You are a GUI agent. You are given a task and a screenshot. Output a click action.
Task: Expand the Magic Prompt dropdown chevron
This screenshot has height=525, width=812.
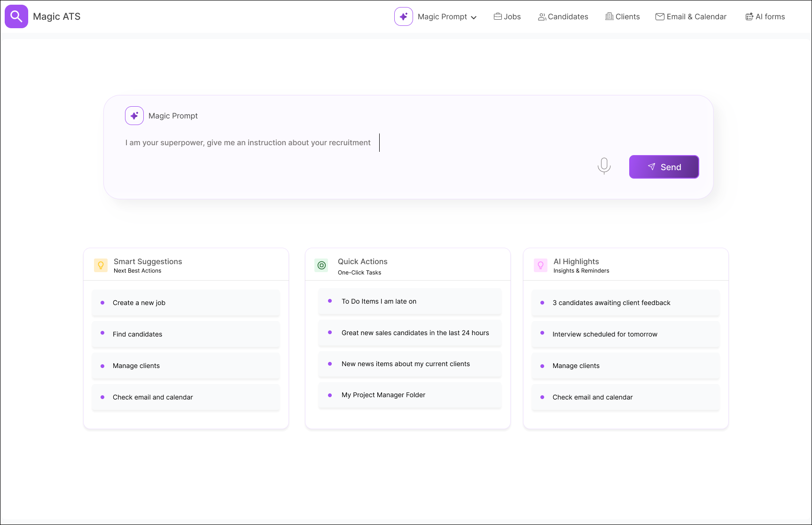pos(474,17)
